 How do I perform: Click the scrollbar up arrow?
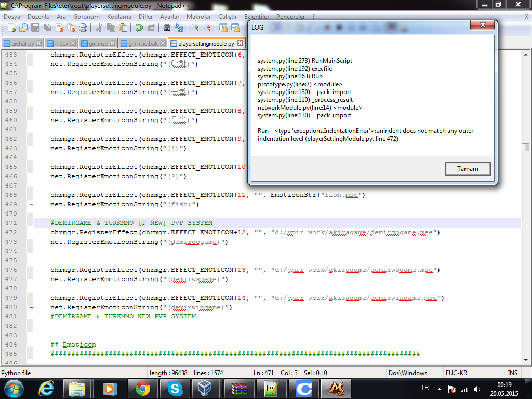click(x=526, y=54)
